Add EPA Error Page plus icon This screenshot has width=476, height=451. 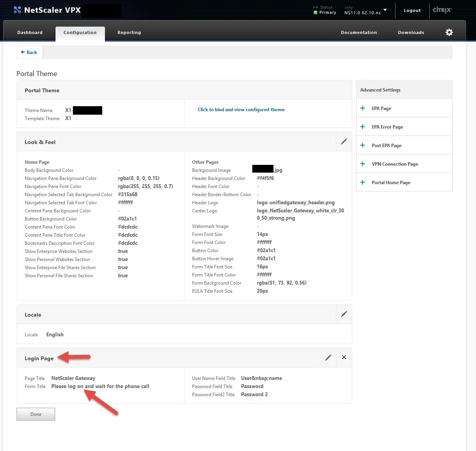click(363, 127)
